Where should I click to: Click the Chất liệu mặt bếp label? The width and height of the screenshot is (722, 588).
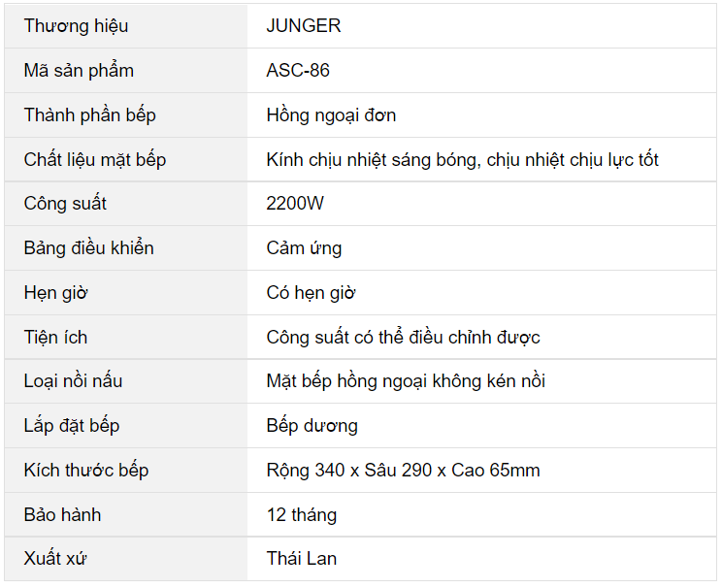[95, 160]
